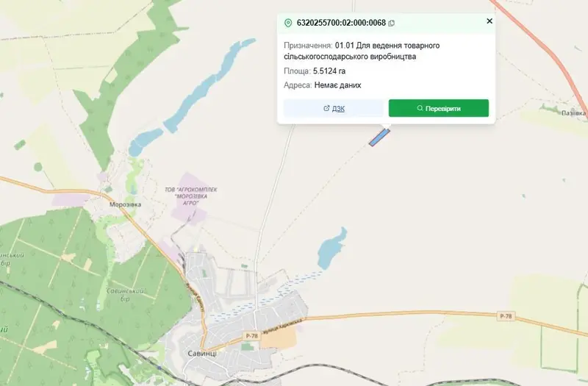588x386 pixels.
Task: Select cadastral number 6320255700:02:000:0068 text
Action: point(341,23)
